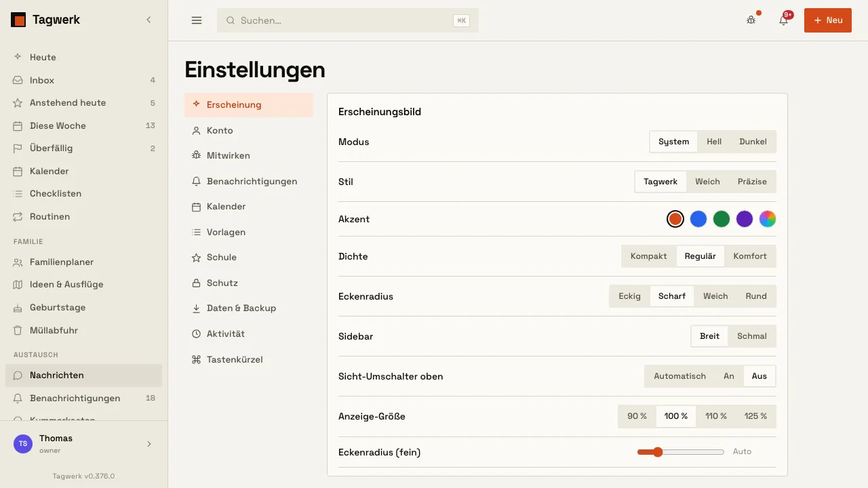Open the settings Kalender tab
Viewport: 868px width, 488px height.
point(249,207)
